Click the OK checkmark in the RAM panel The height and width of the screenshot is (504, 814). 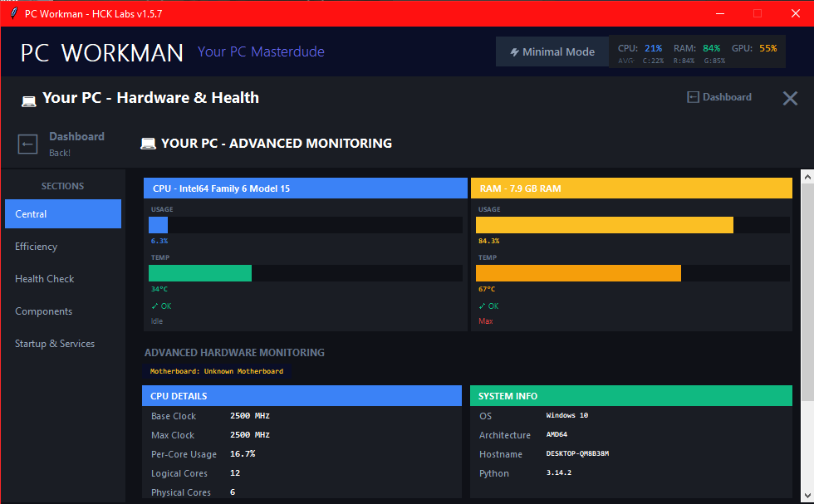[x=487, y=306]
